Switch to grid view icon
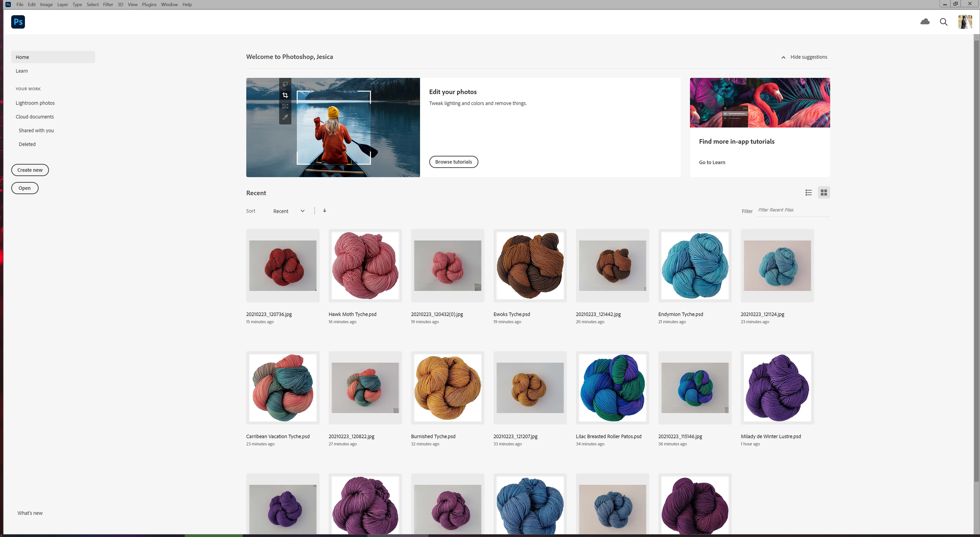Viewport: 980px width, 537px height. (x=824, y=193)
